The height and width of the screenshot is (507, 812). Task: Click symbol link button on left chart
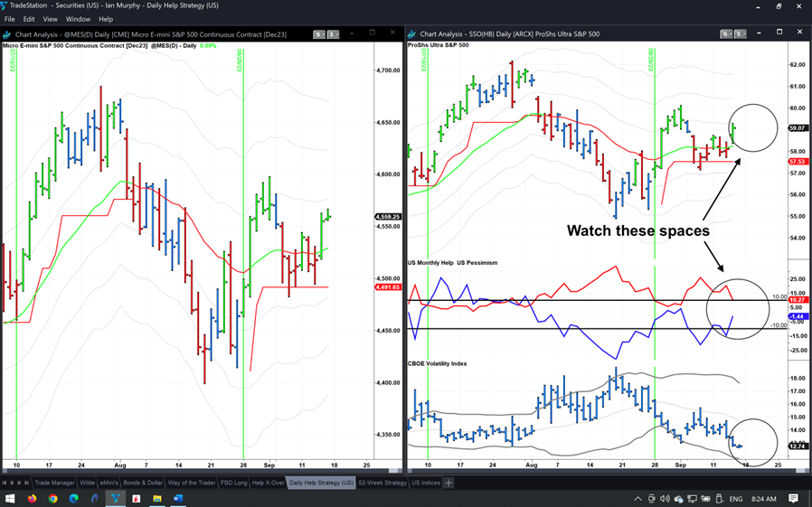pos(319,34)
